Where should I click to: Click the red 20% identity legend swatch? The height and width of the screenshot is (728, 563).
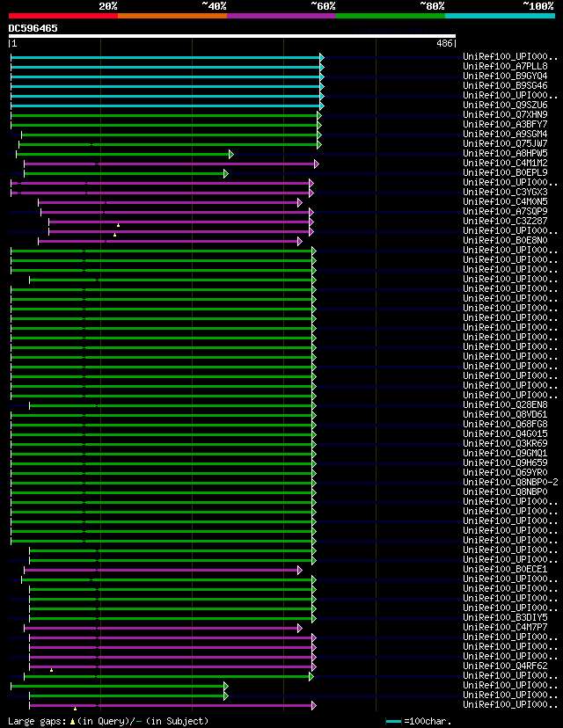point(63,16)
